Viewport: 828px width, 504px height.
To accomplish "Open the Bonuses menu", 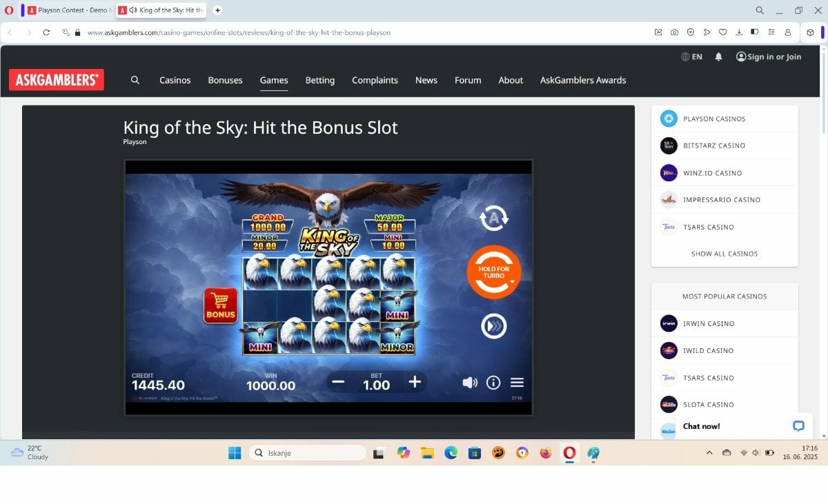I will [x=226, y=80].
